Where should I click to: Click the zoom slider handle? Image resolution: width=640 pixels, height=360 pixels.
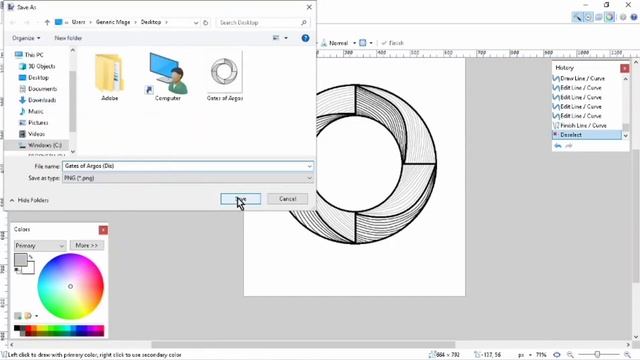(598, 355)
